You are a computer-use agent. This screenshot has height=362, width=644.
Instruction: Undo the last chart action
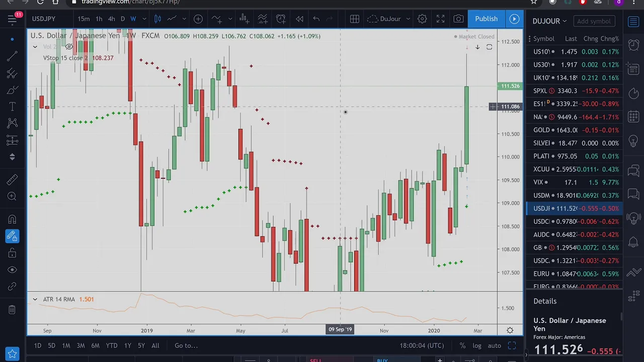point(316,19)
